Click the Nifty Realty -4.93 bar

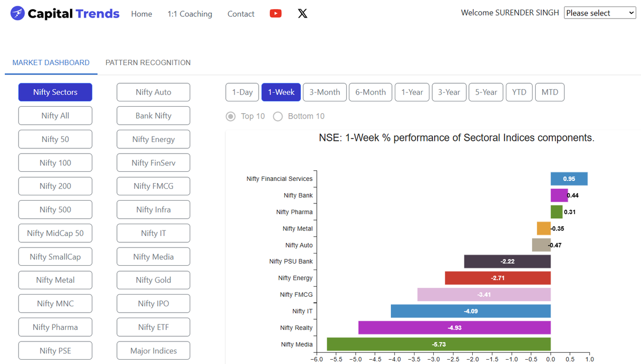click(455, 328)
